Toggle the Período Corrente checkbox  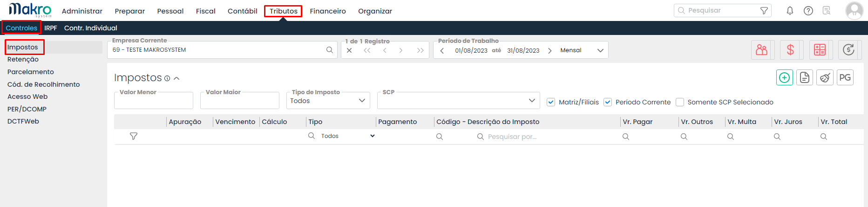click(x=608, y=102)
